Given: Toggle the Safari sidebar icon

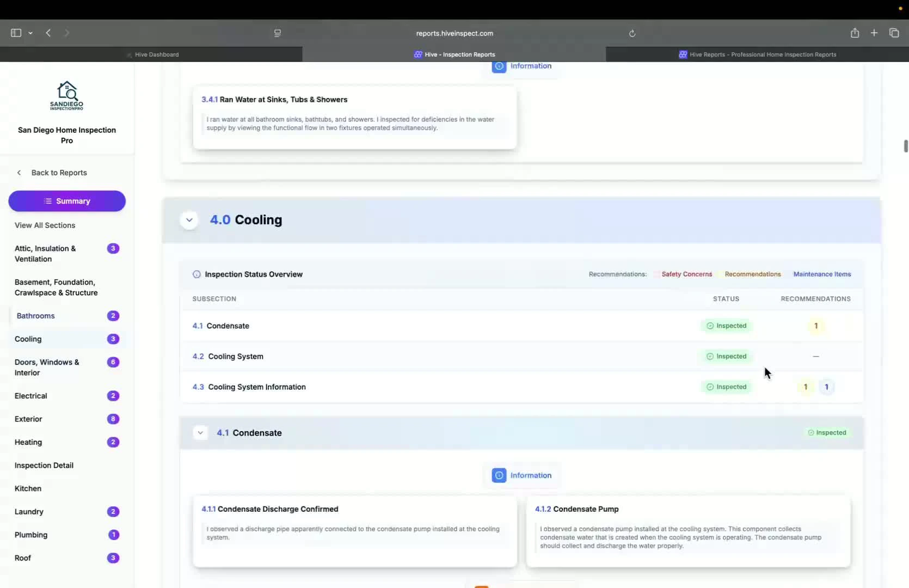Looking at the screenshot, I should click(16, 33).
